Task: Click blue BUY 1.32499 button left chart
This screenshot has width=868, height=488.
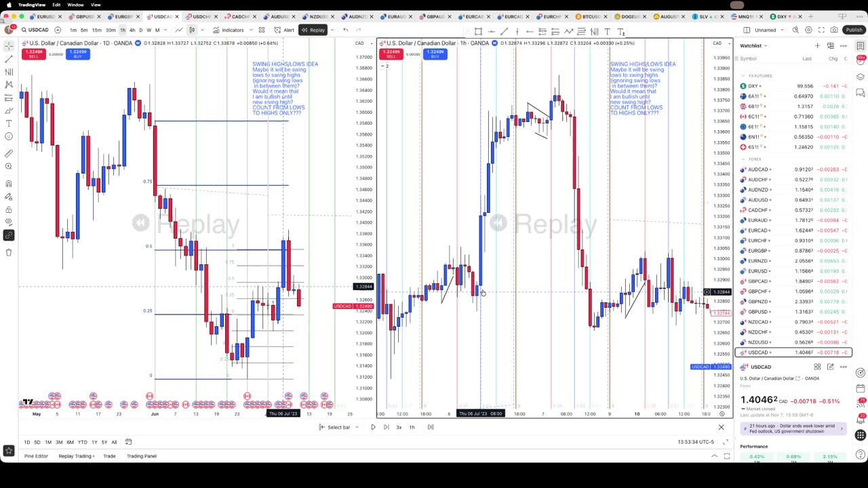Action: coord(77,54)
